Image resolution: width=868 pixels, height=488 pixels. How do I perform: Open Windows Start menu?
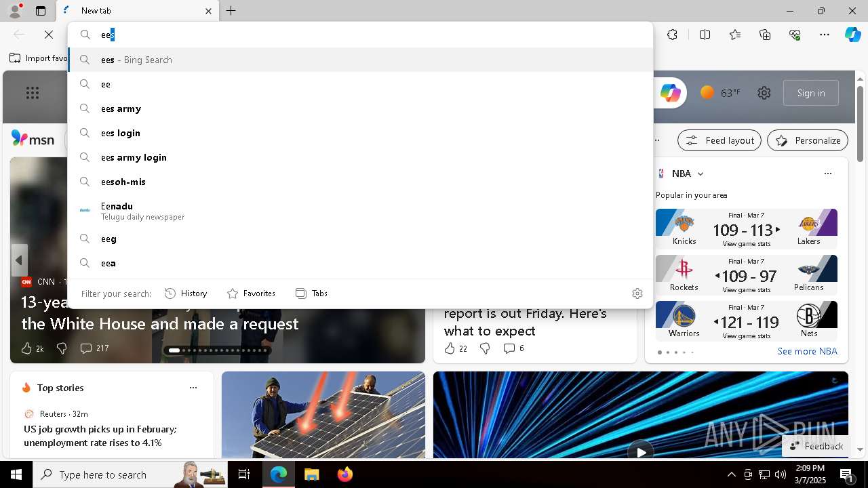point(16,474)
